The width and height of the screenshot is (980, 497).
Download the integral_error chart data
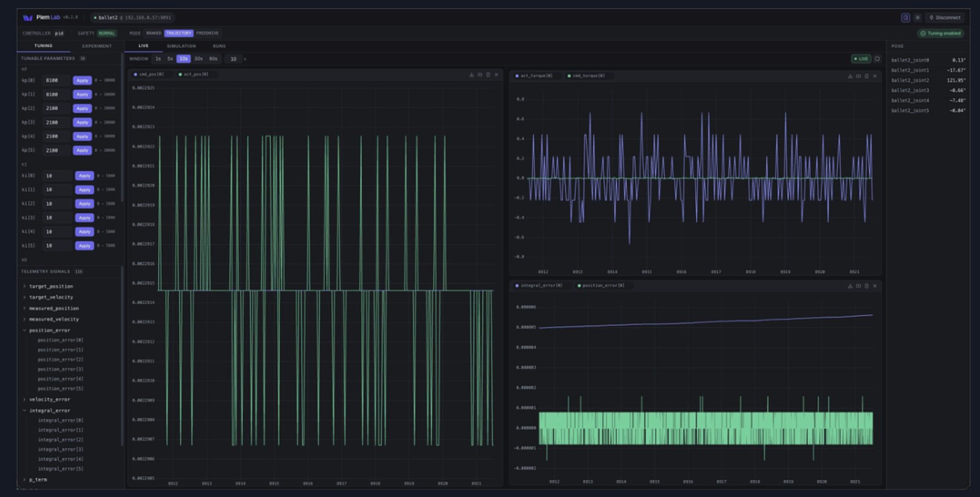(850, 286)
